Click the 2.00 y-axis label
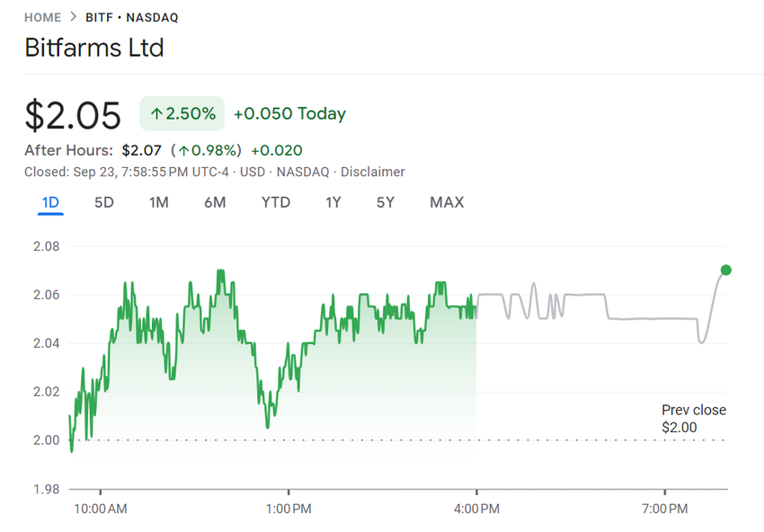 pyautogui.click(x=46, y=440)
